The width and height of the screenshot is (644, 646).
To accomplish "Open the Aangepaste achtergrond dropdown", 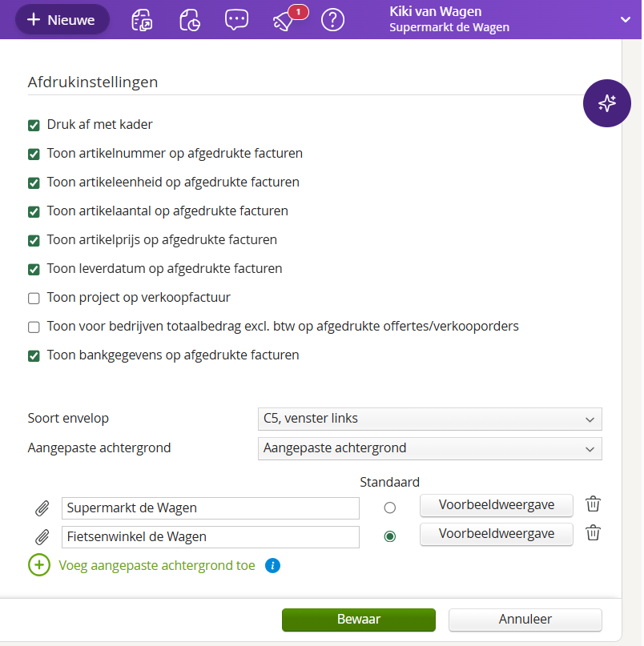I will (429, 448).
